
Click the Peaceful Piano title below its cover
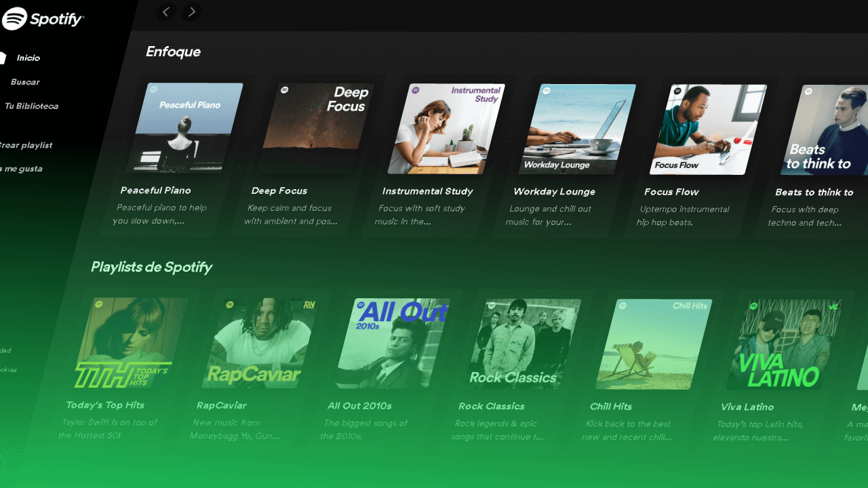[155, 190]
